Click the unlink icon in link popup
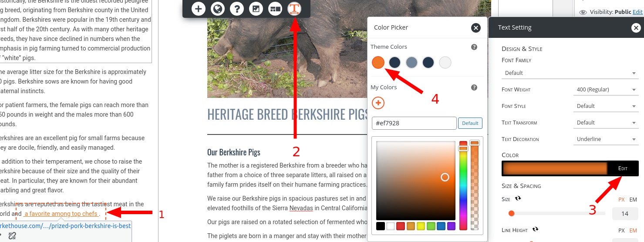Viewport: 644px width, 242px height. pyautogui.click(x=12, y=236)
